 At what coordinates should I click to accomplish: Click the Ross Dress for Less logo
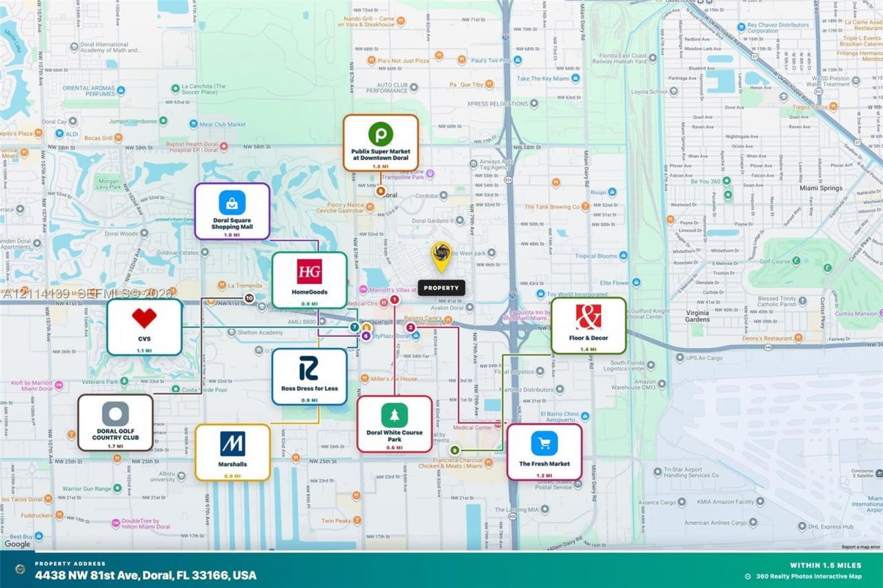(x=308, y=368)
